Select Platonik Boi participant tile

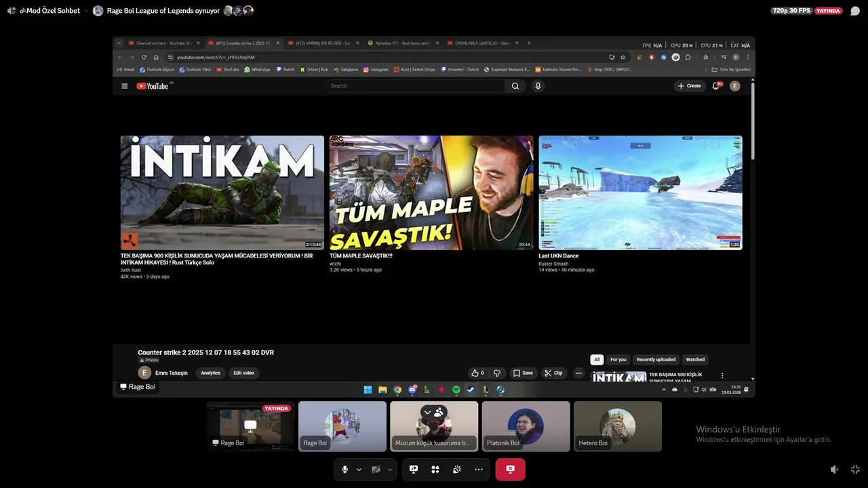(x=526, y=426)
